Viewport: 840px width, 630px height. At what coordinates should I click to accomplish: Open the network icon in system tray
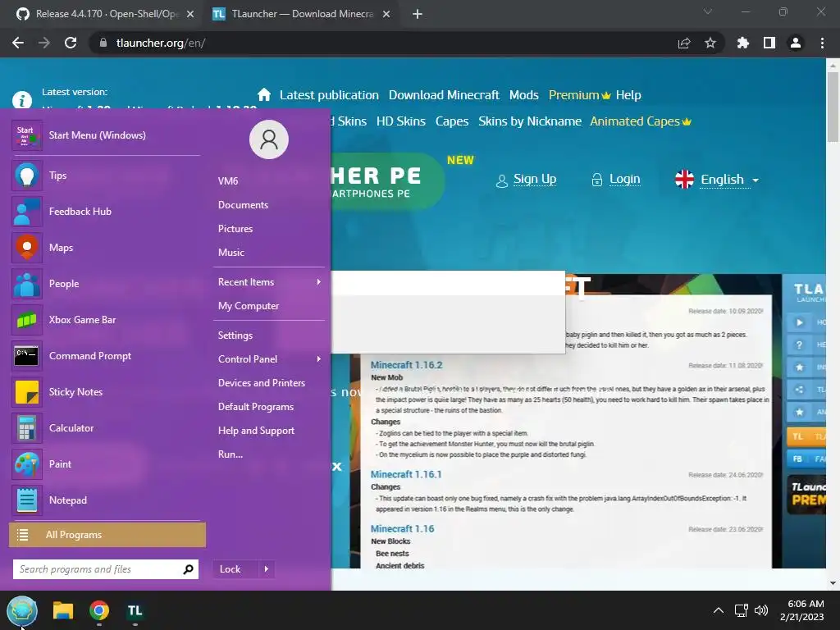[x=742, y=610]
